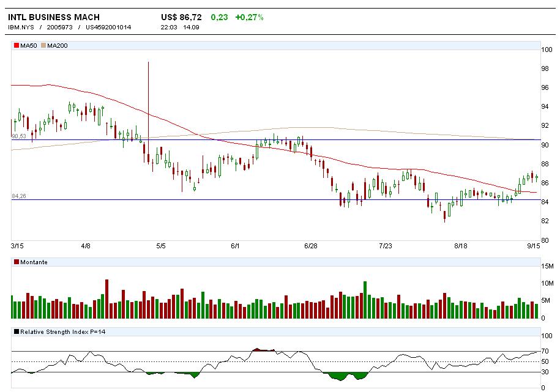Viewport: 560px width, 392px height.
Task: Click the 90,53 resistance level label
Action: pos(19,136)
